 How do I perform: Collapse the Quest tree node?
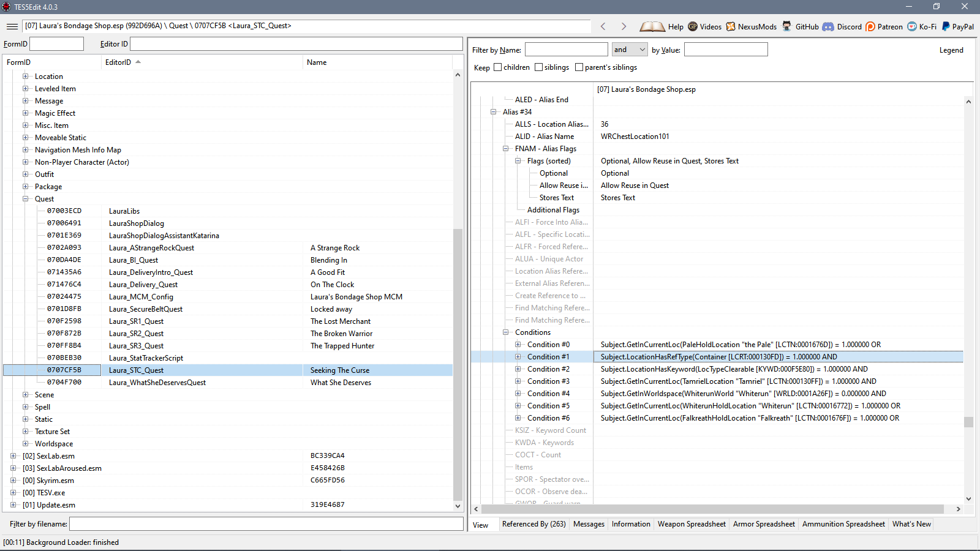point(26,199)
